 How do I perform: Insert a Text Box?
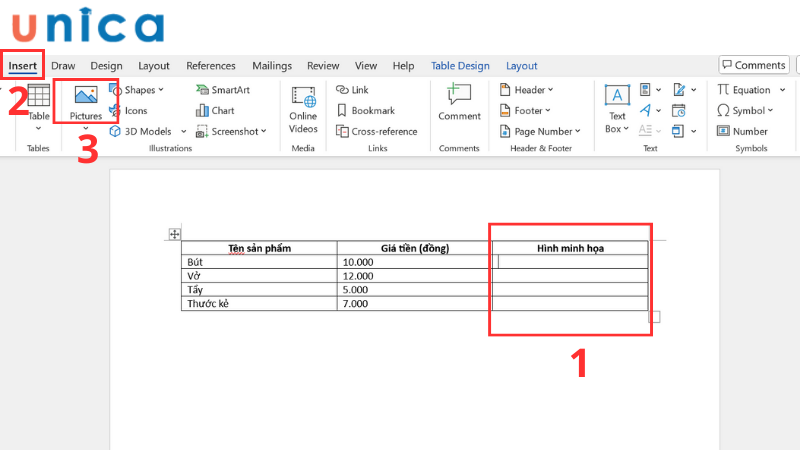click(x=615, y=108)
